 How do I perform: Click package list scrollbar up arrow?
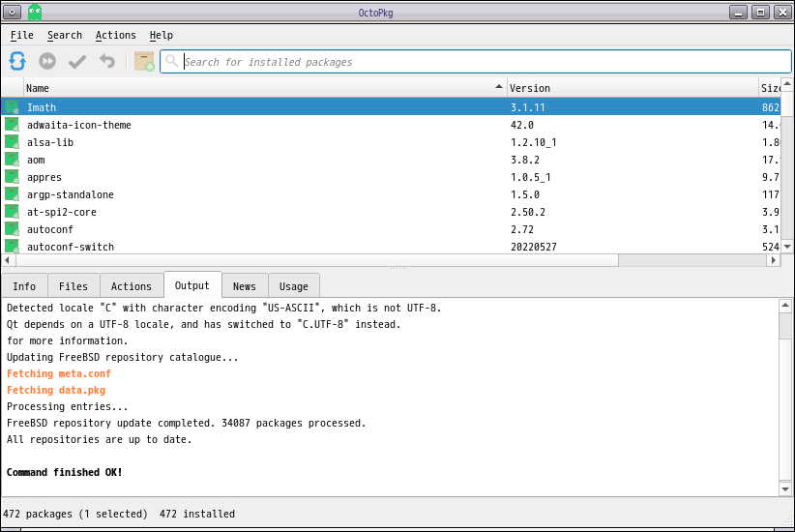(787, 84)
